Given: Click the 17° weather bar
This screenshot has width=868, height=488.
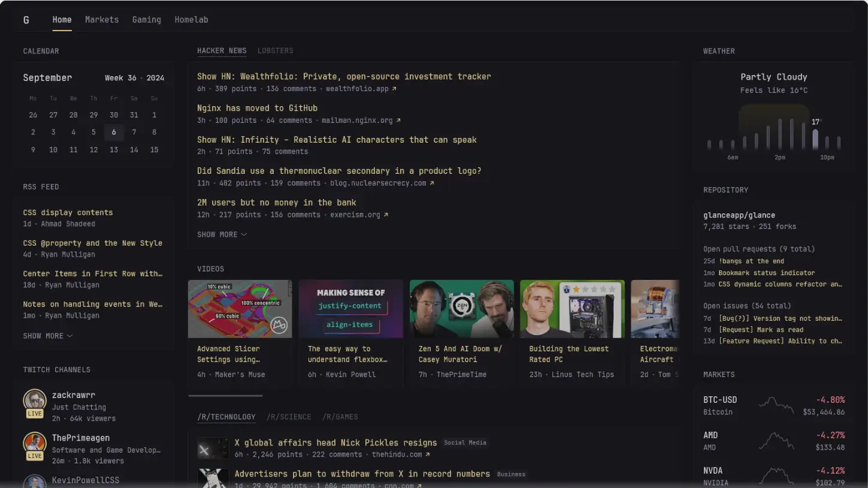Looking at the screenshot, I should coord(815,139).
